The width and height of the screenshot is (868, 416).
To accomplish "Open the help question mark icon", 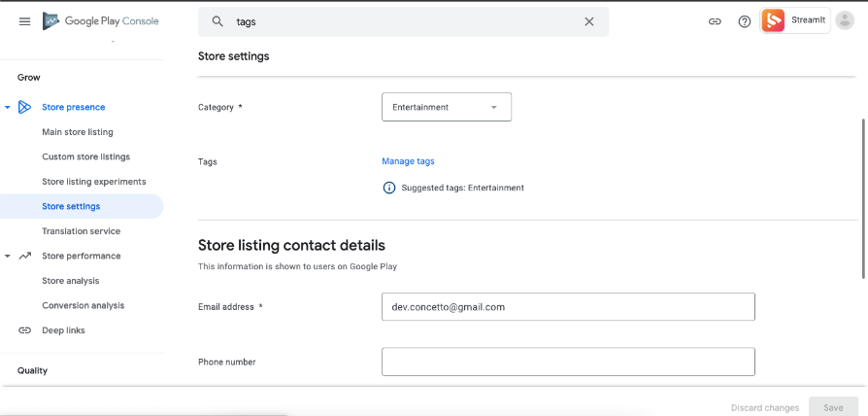I will (x=745, y=21).
